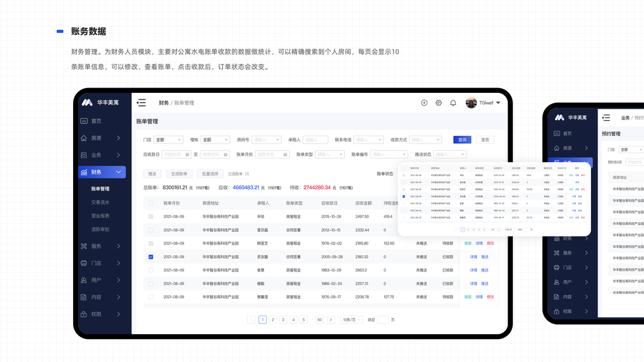Click 房源 house icon in right window sidebar

click(x=556, y=148)
